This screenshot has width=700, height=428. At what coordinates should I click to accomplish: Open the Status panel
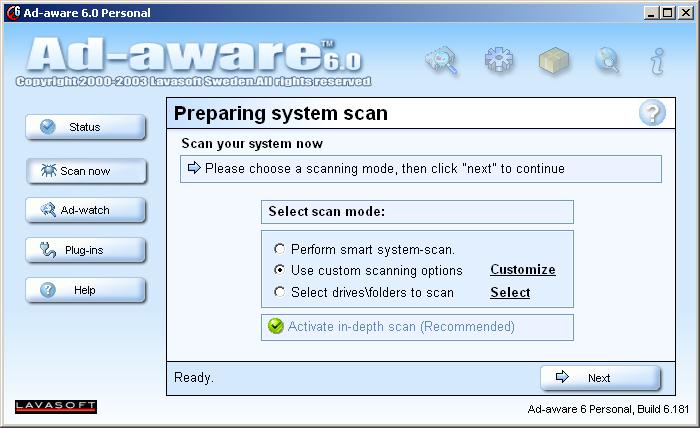(85, 127)
